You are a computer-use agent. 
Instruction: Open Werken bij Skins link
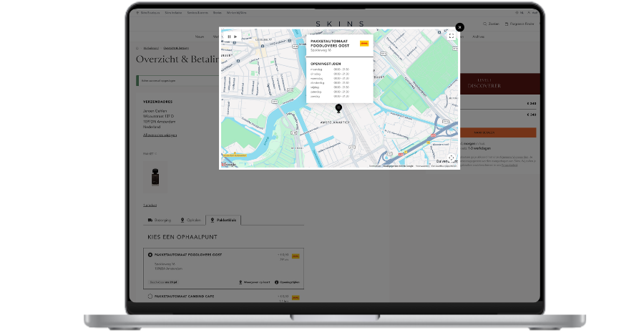(237, 13)
